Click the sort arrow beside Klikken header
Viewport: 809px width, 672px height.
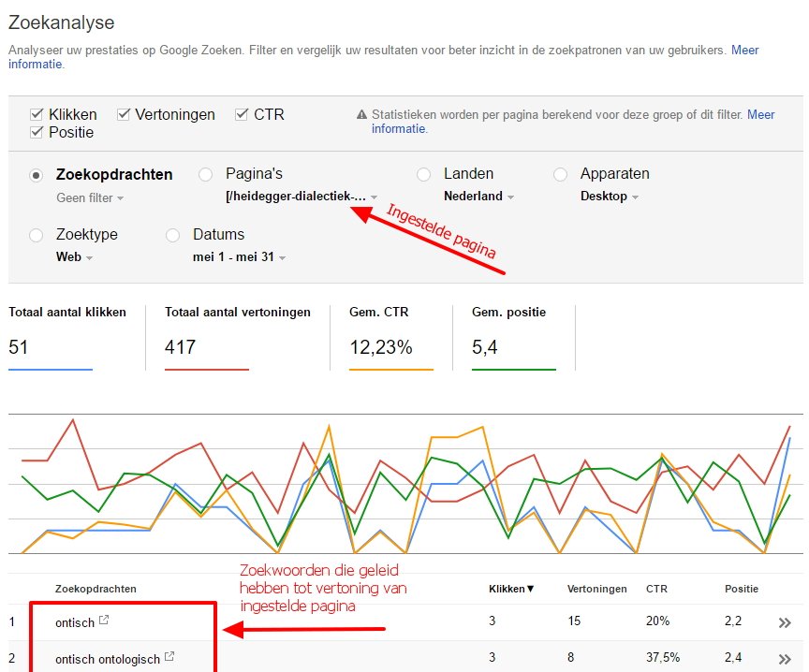pyautogui.click(x=530, y=589)
